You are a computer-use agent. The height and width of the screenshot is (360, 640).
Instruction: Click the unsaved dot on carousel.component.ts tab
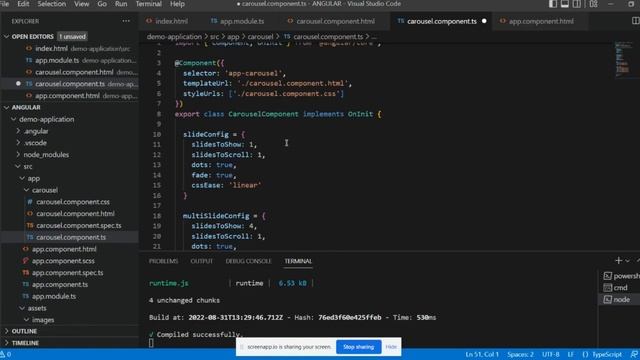pyautogui.click(x=484, y=21)
